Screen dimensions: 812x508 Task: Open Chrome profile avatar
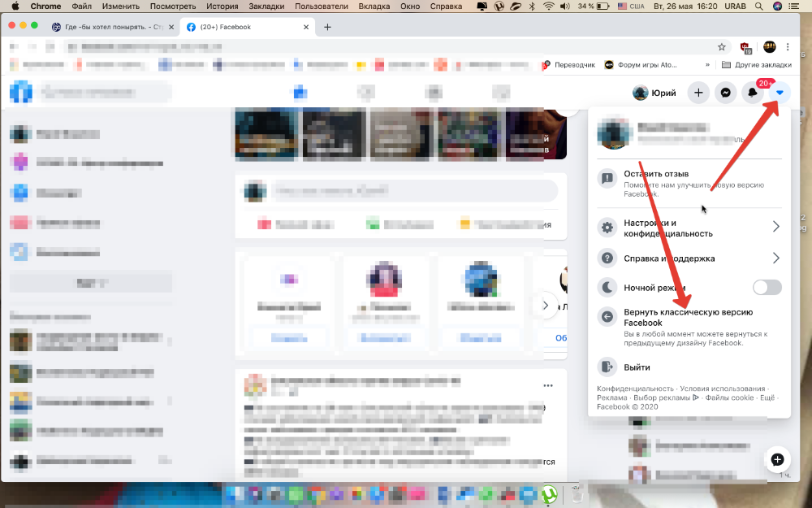770,46
